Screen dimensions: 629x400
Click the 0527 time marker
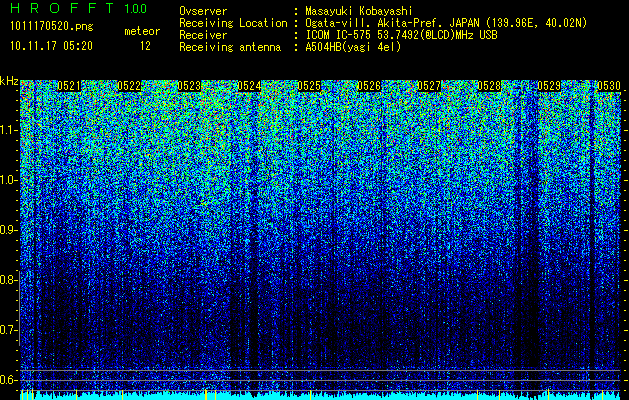point(429,86)
